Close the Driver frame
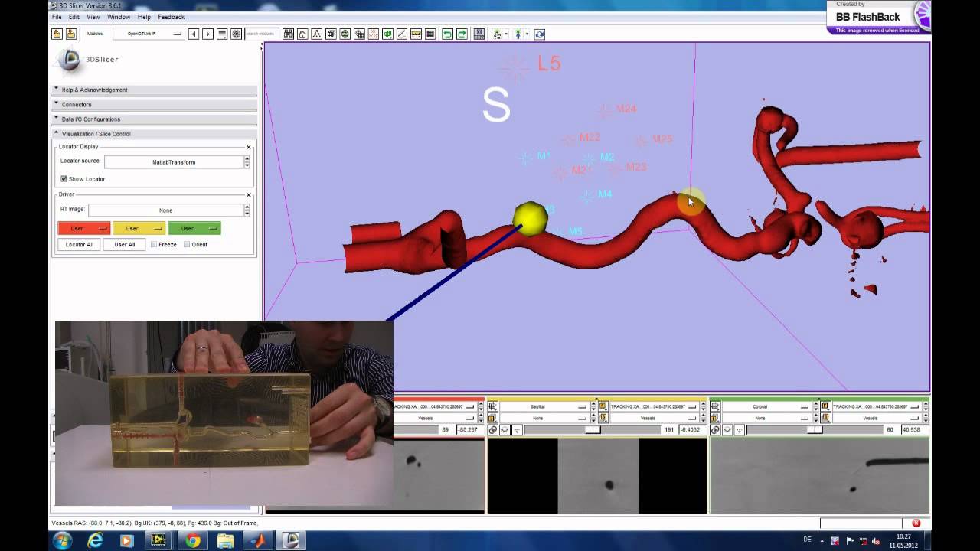 pyautogui.click(x=248, y=195)
